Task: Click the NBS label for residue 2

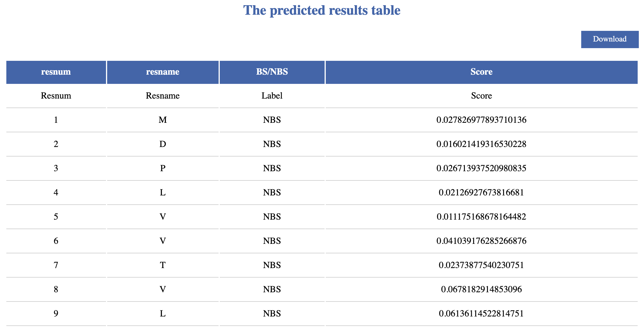Action: (272, 144)
